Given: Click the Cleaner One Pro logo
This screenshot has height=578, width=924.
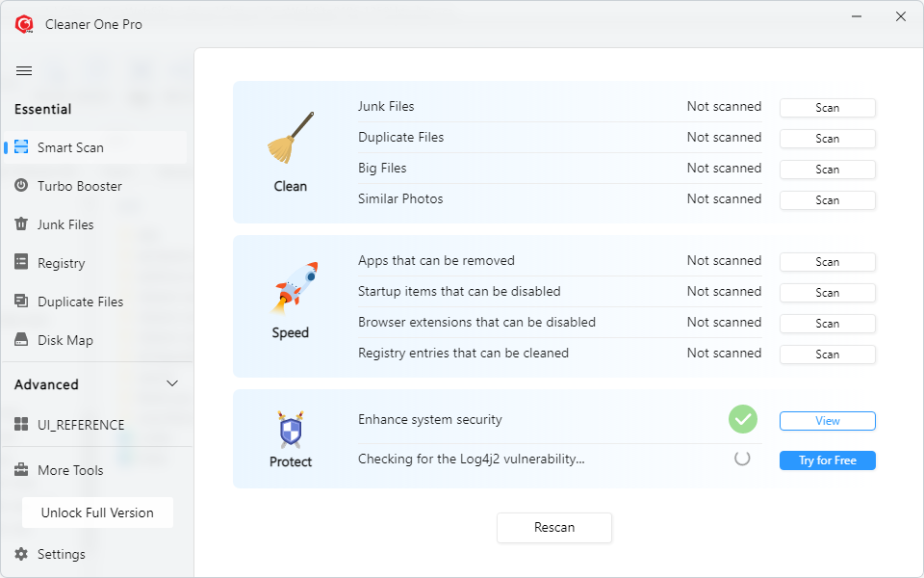Looking at the screenshot, I should tap(24, 24).
